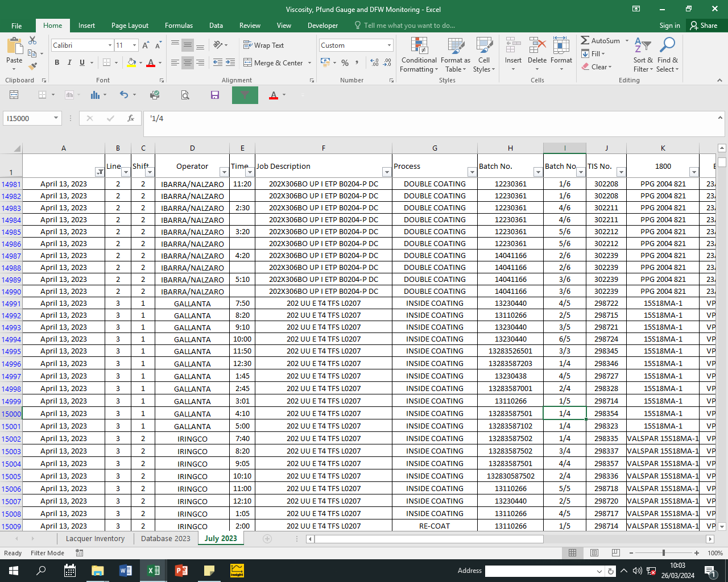728x582 pixels.
Task: Click the yellow Fill Color swatch button
Action: coord(131,63)
